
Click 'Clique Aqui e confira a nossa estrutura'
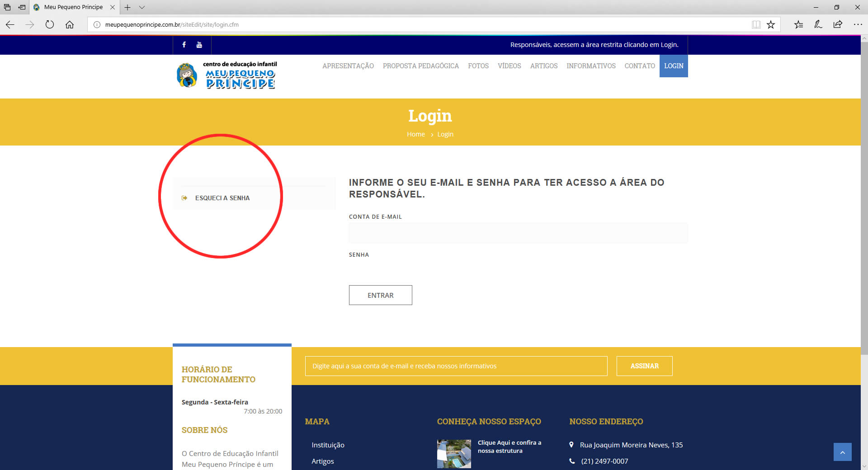coord(509,446)
